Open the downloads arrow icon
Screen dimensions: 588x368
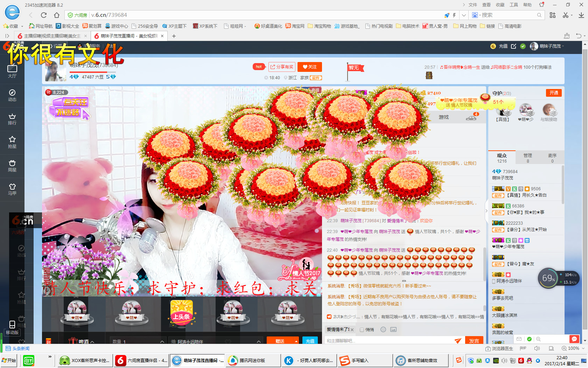point(581,15)
